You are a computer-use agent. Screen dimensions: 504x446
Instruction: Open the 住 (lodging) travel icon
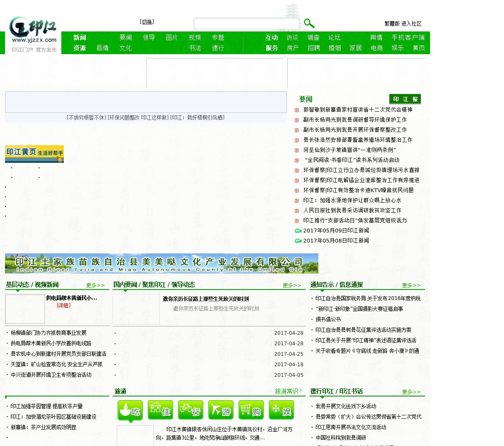(x=160, y=410)
